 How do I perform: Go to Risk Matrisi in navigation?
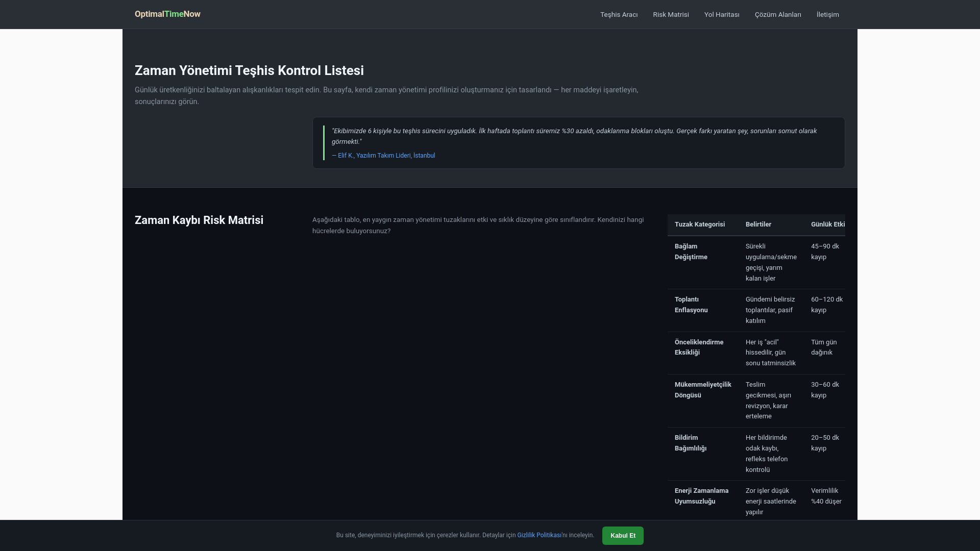pos(671,15)
